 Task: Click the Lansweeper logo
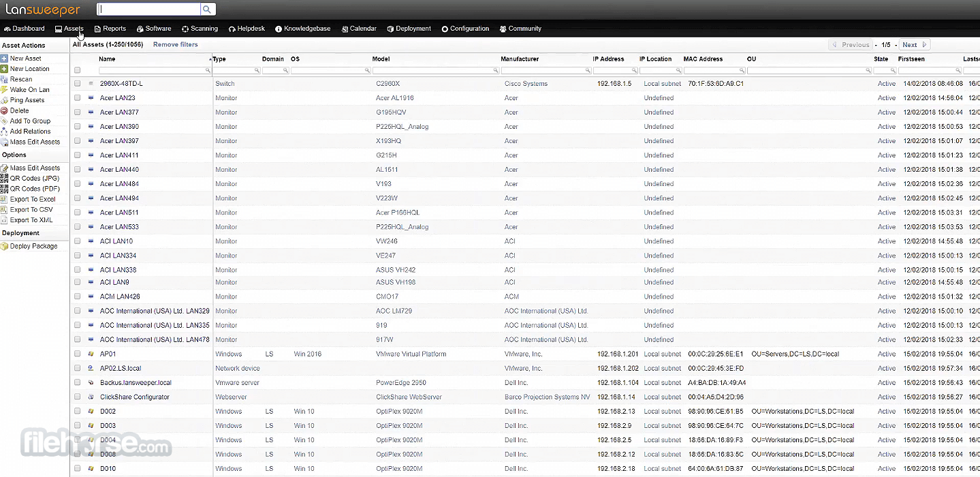click(43, 10)
